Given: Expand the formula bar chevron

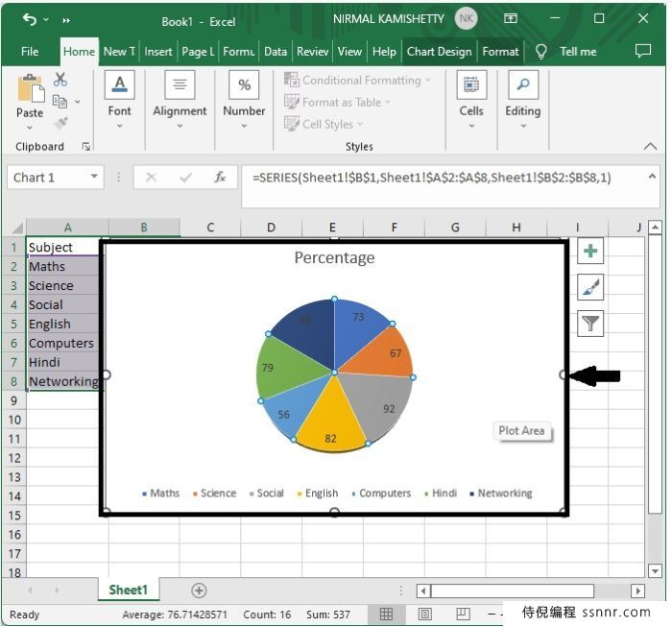Looking at the screenshot, I should [652, 176].
